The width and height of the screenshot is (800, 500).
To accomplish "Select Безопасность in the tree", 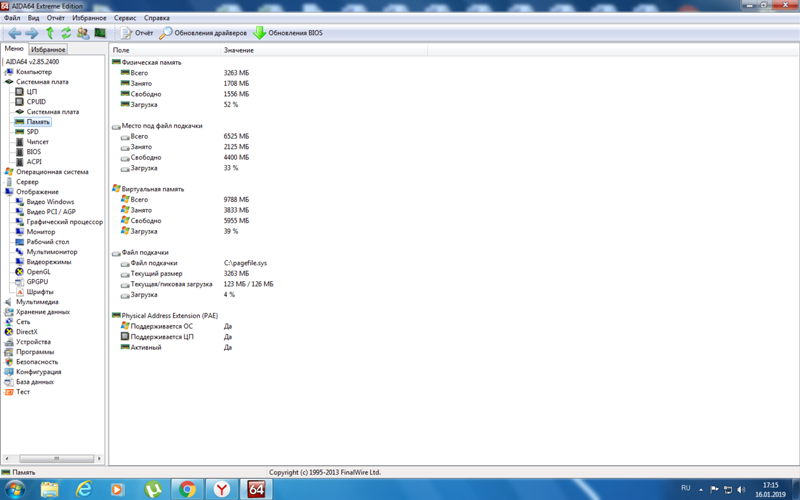I will click(x=37, y=362).
